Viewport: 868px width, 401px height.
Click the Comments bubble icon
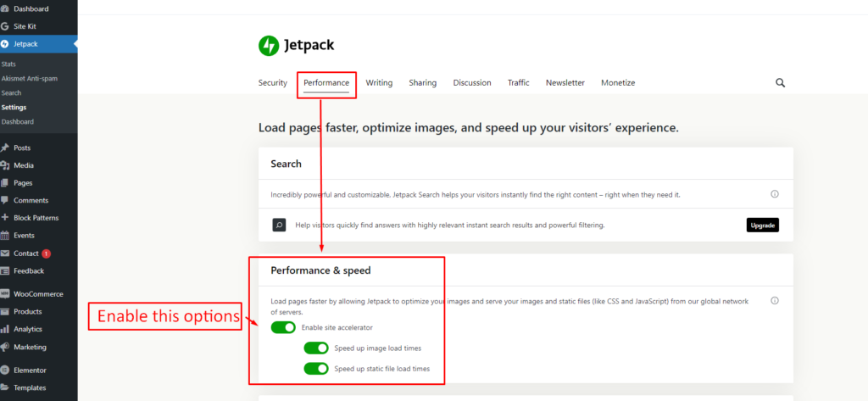click(4, 200)
